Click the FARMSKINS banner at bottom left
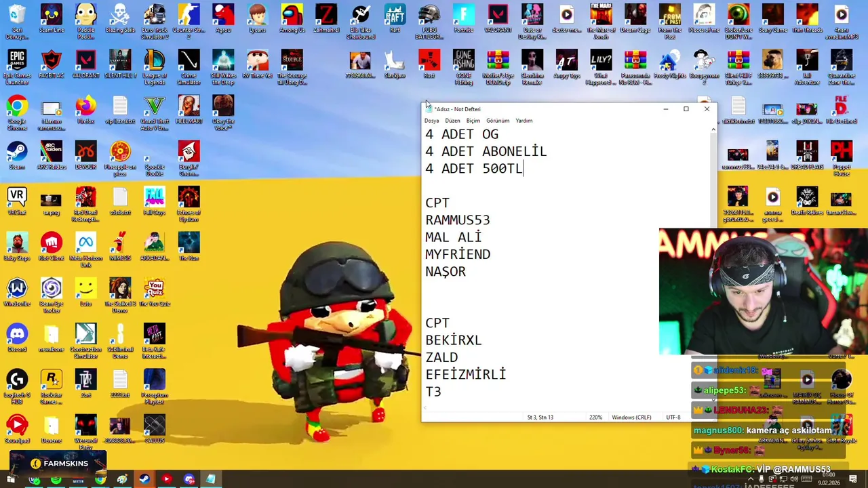This screenshot has width=868, height=488. click(58, 464)
